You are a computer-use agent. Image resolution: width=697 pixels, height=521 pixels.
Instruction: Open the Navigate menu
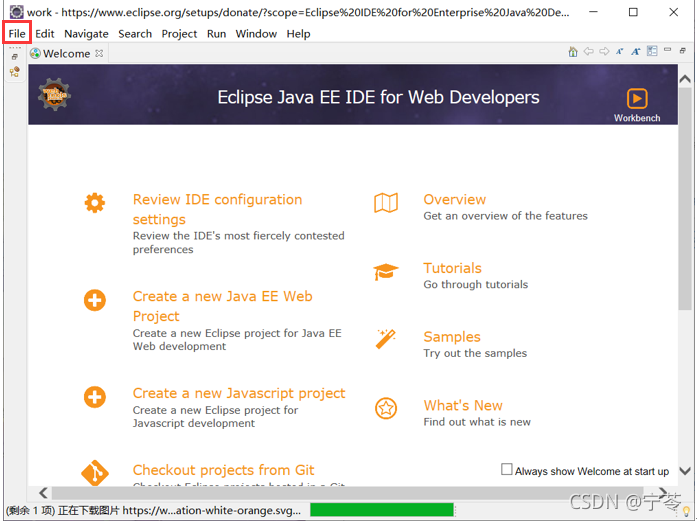[86, 34]
